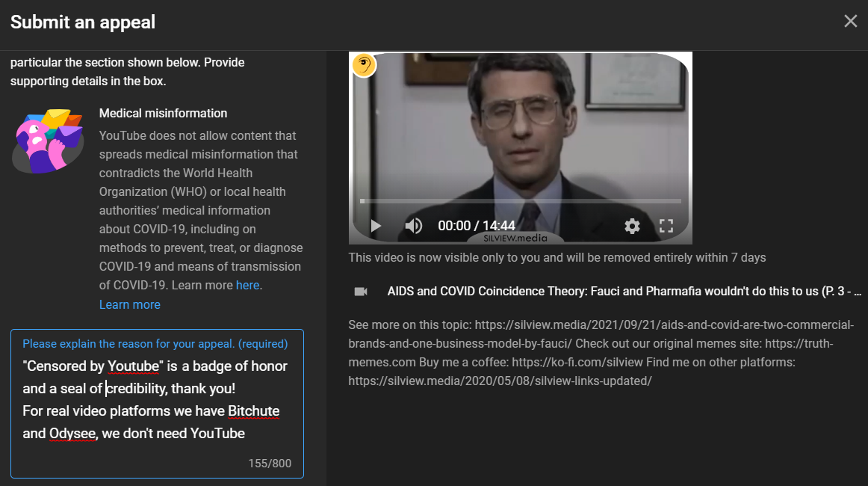Screen dimensions: 868x486
Task: Click the camera icon beside the video title
Action: (x=361, y=292)
